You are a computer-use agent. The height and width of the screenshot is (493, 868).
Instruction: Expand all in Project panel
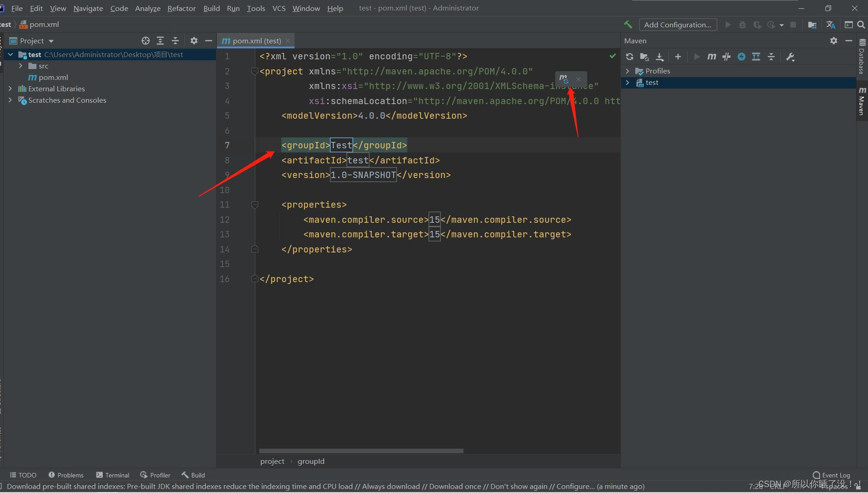click(x=160, y=41)
